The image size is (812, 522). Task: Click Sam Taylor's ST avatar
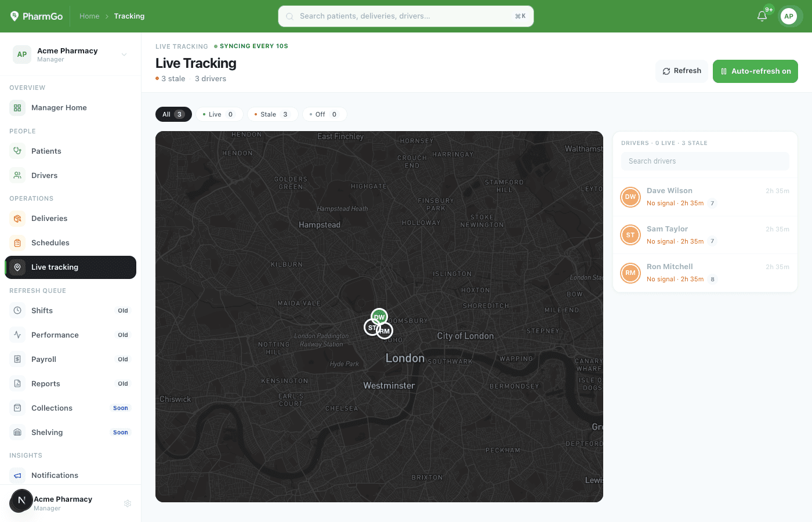tap(630, 235)
